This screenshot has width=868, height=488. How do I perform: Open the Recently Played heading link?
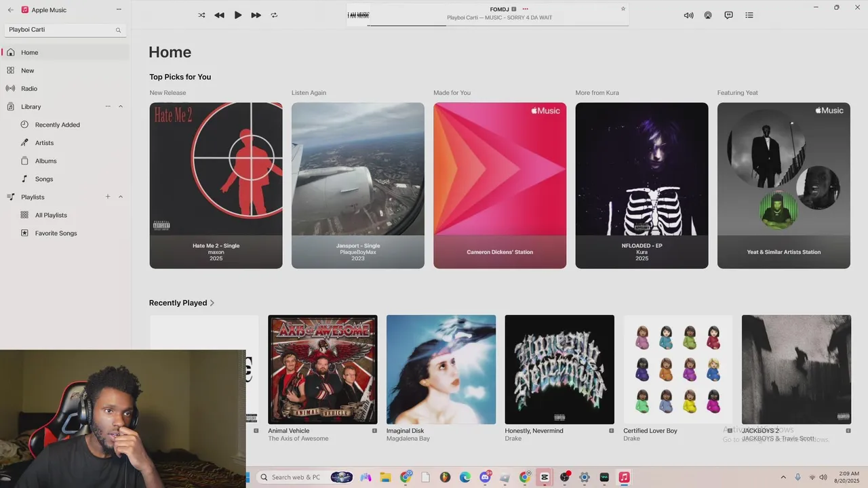178,303
